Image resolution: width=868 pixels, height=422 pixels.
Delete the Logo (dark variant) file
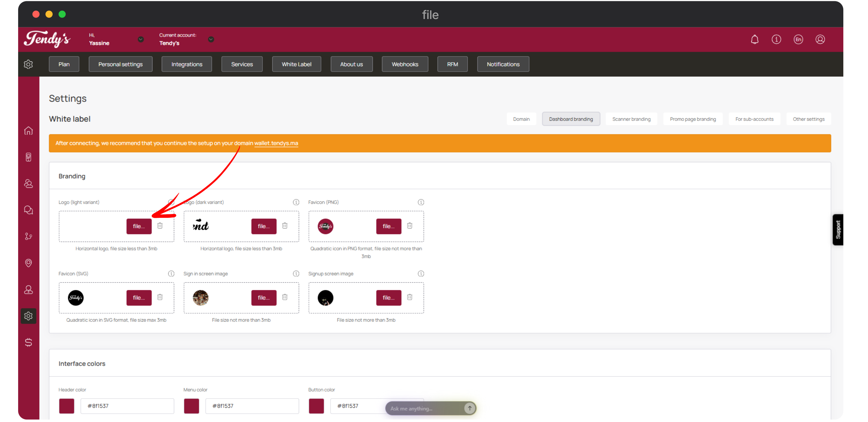point(285,226)
